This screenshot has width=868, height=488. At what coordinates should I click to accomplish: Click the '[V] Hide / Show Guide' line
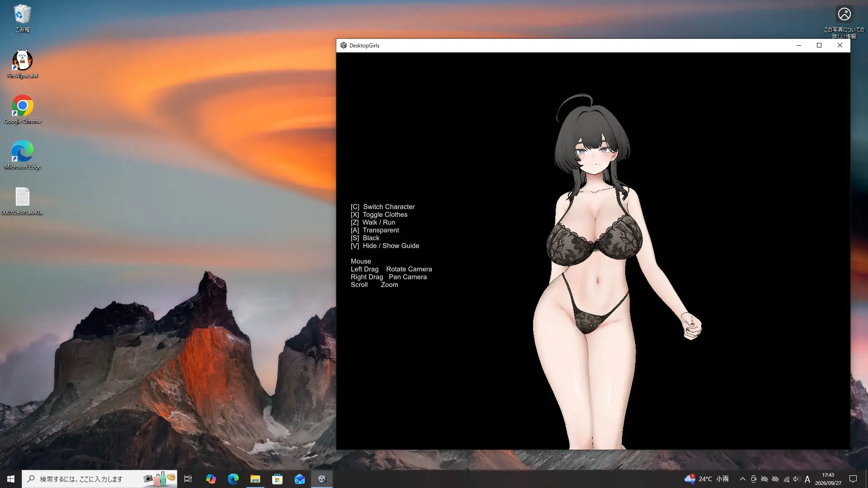[385, 246]
